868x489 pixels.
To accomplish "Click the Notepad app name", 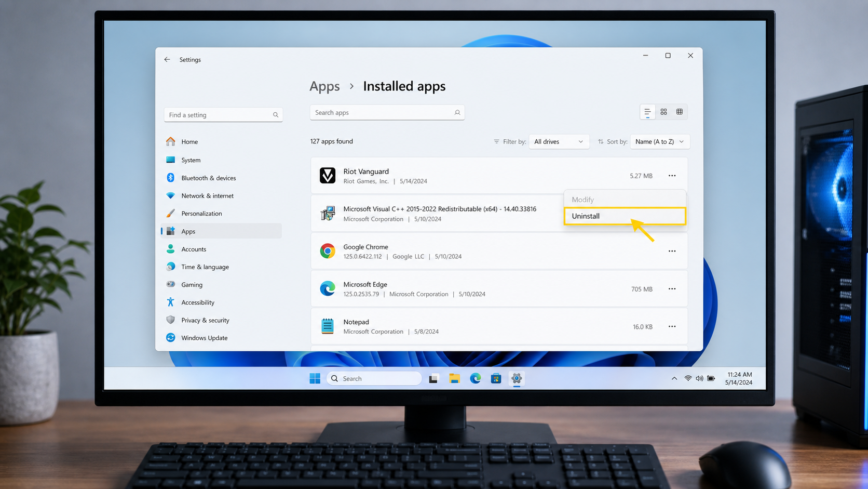I will click(x=356, y=322).
